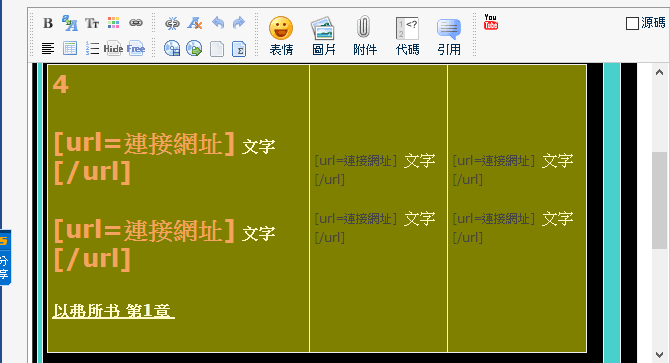This screenshot has width=670, height=363.
Task: Open the 表情 emoticon picker
Action: (x=281, y=36)
